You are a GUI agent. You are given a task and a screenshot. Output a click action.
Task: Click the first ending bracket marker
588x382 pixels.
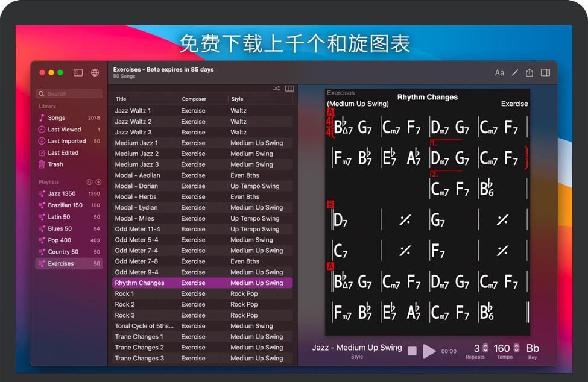pyautogui.click(x=446, y=143)
